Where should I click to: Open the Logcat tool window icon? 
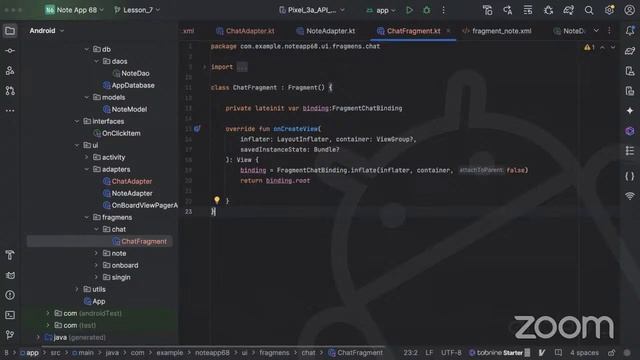[x=10, y=276]
